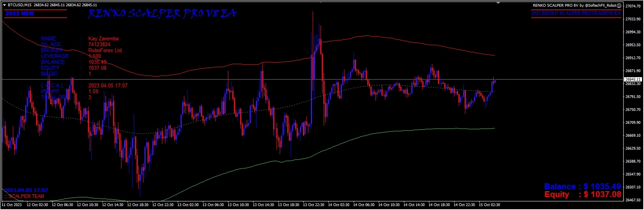The image size is (644, 210).
Task: Click the account name Kay Zaremba
Action: coord(104,38)
